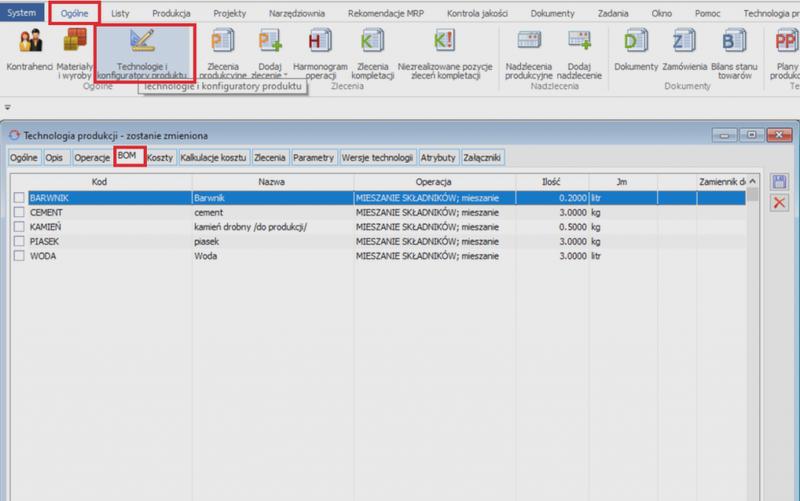
Task: Switch to the Ogólne ribbon tab
Action: tap(74, 13)
